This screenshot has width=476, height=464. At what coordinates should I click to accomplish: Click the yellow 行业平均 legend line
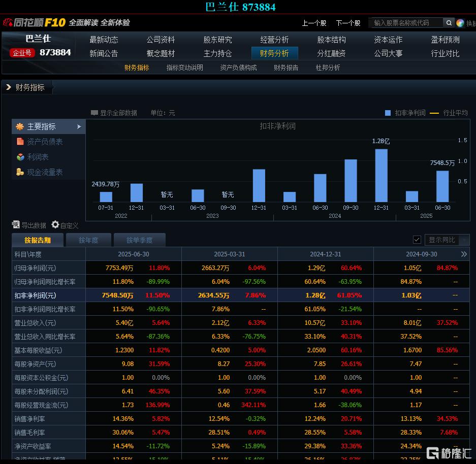(434, 113)
